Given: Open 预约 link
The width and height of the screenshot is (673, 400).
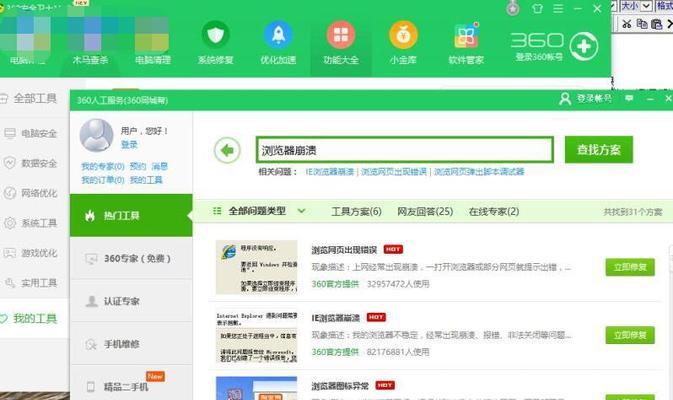Looking at the screenshot, I should click(x=138, y=167).
